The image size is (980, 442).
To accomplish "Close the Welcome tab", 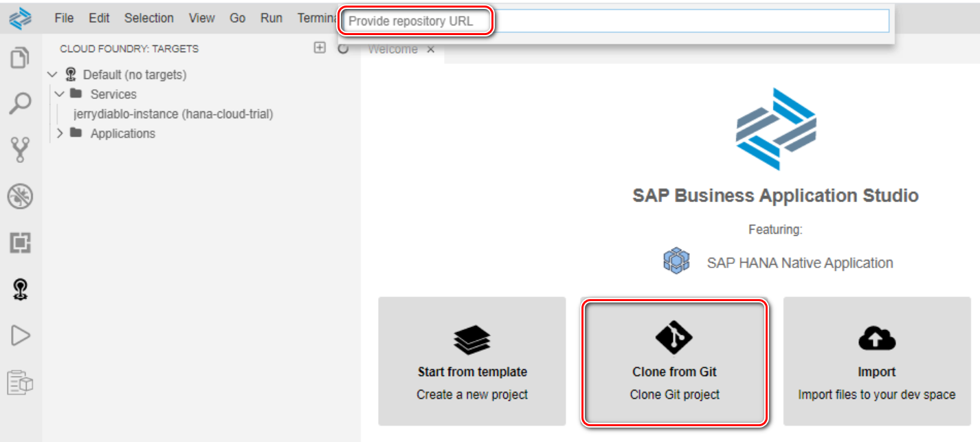I will point(431,49).
